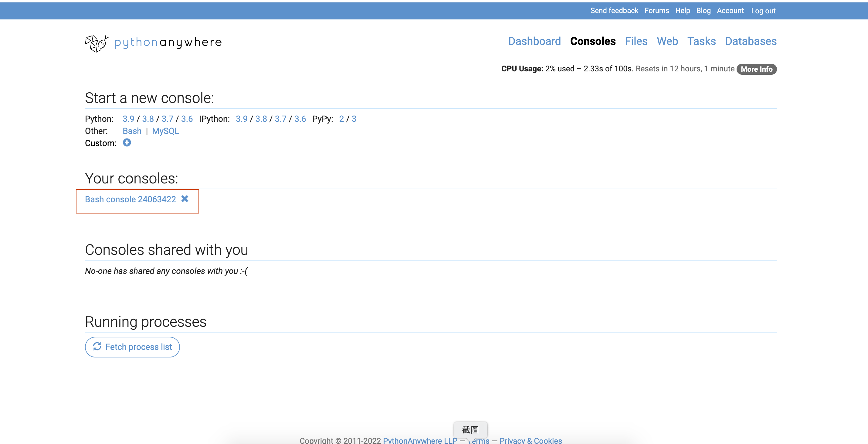Viewport: 868px width, 444px height.
Task: Navigate to the Tasks tab
Action: pos(701,41)
